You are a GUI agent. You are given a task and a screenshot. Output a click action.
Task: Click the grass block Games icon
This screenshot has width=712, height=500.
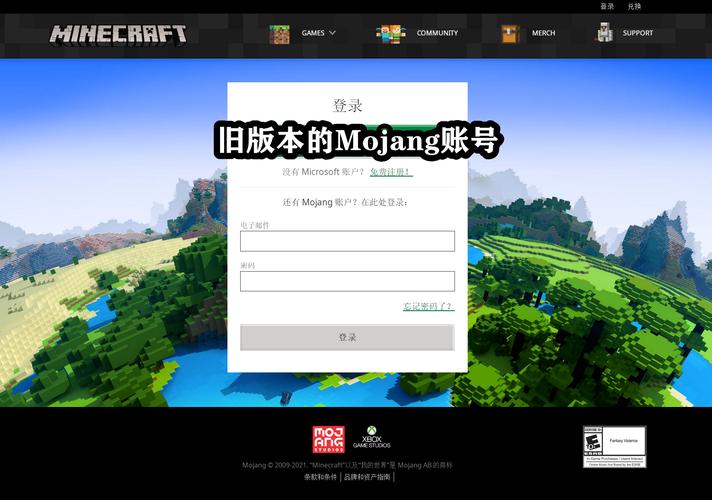pyautogui.click(x=279, y=35)
